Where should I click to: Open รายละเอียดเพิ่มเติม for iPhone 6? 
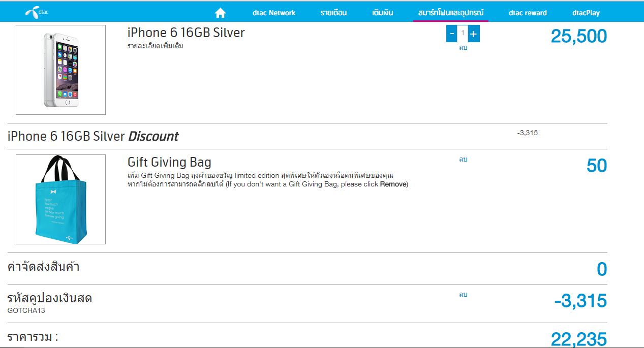(x=155, y=46)
